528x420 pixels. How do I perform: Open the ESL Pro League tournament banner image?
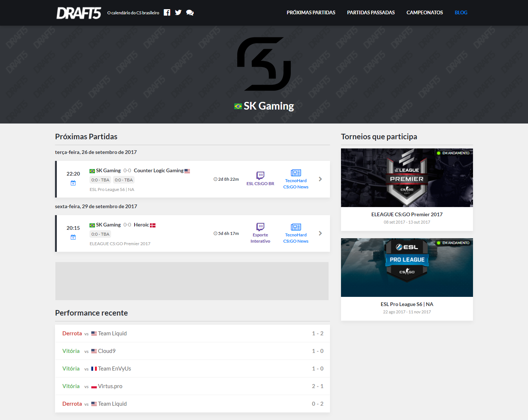point(407,268)
